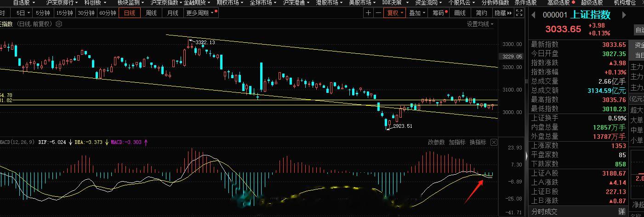
Task: Click current price 3033.65
Action: tap(563, 29)
